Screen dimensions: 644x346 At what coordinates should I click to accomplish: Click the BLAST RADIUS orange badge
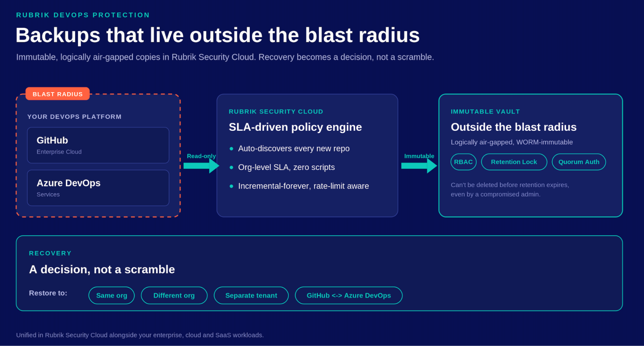click(57, 94)
